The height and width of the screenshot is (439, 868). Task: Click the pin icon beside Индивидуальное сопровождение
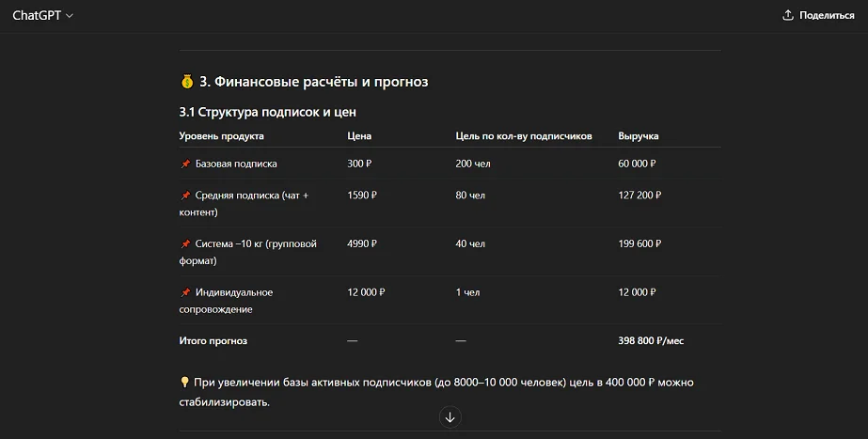(185, 292)
